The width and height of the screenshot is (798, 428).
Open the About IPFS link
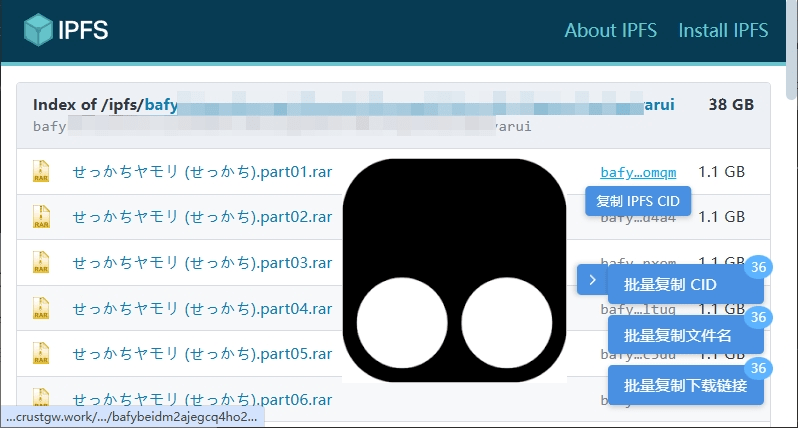611,31
